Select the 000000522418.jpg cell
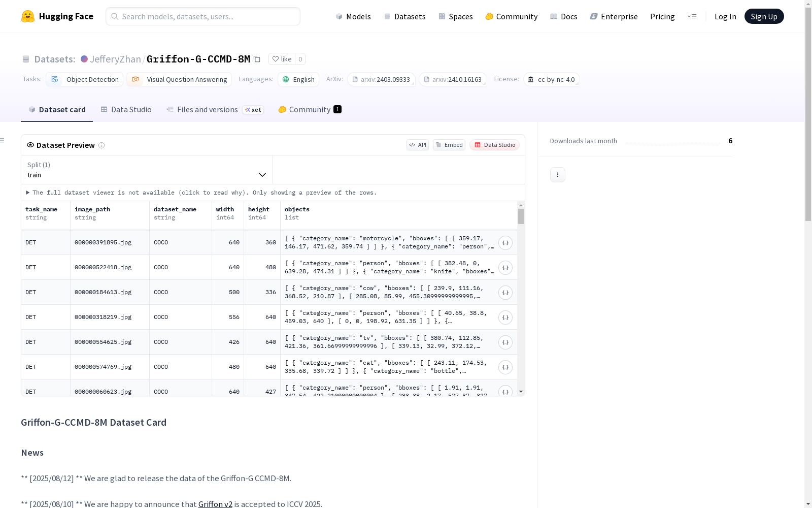This screenshot has width=812, height=508. (x=110, y=268)
